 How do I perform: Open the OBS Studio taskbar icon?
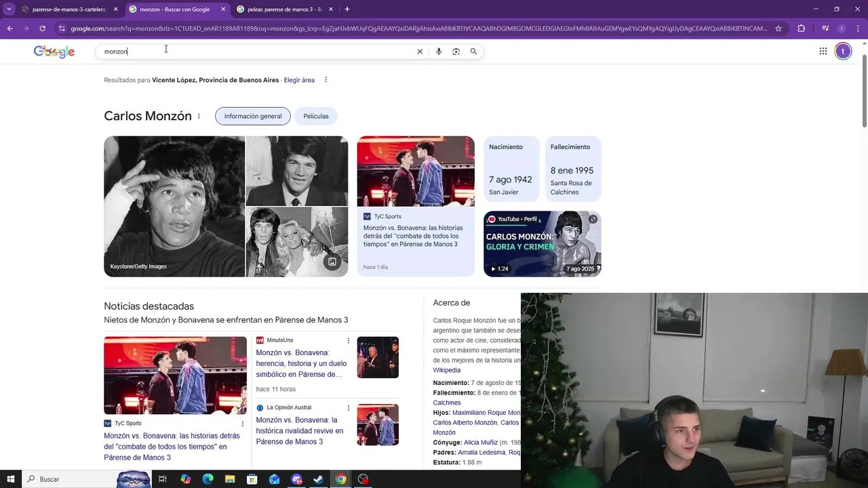[363, 479]
